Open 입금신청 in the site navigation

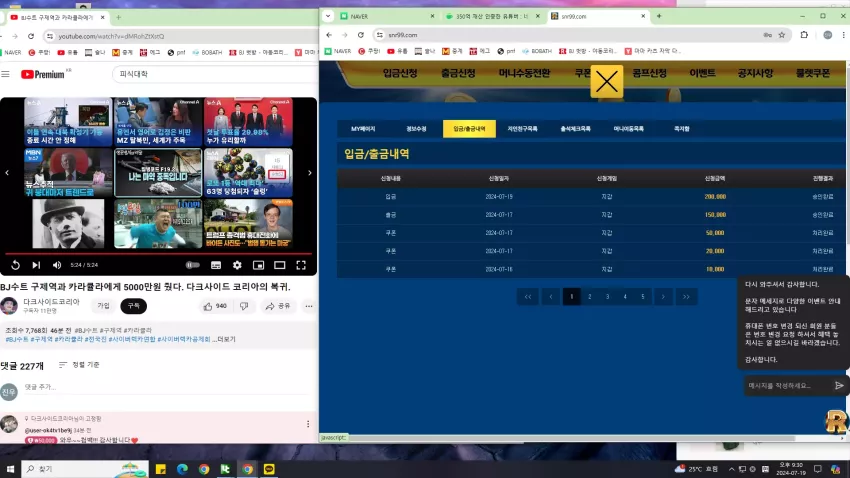tap(400, 73)
